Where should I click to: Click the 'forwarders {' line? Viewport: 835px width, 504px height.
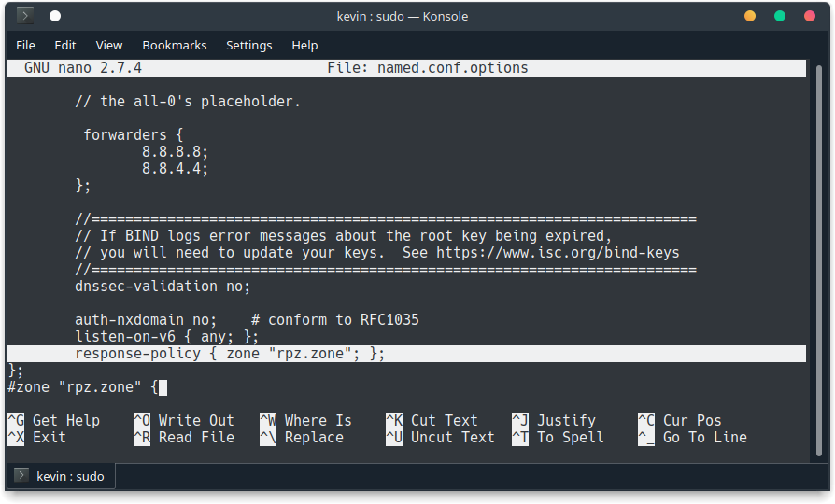(x=134, y=135)
